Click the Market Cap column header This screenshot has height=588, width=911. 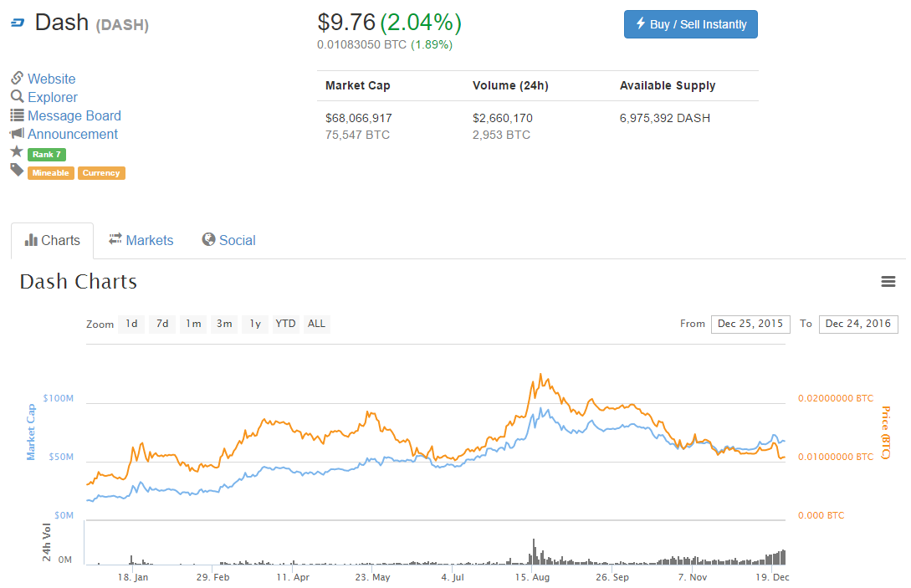[x=358, y=86]
